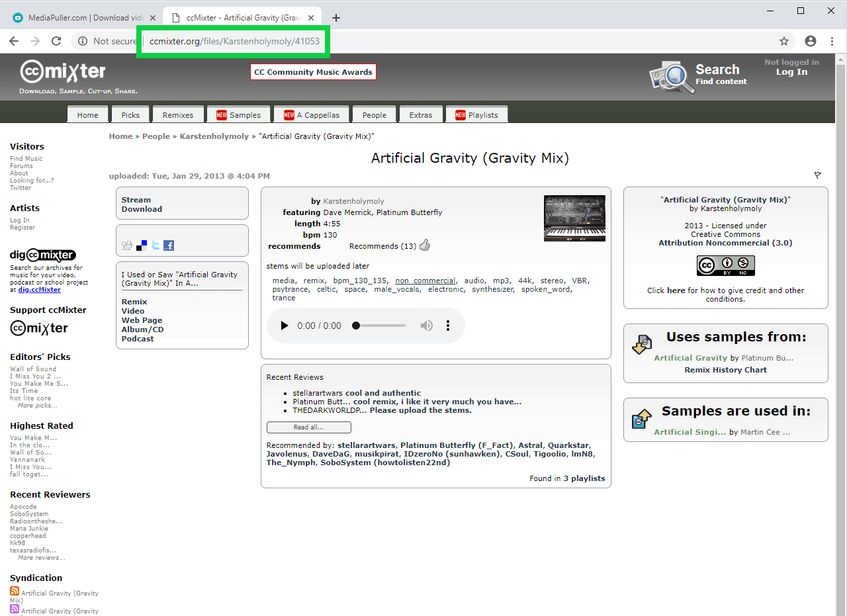Open the Remixes navigation tab
Viewport: 847px width, 616px height.
click(x=178, y=115)
